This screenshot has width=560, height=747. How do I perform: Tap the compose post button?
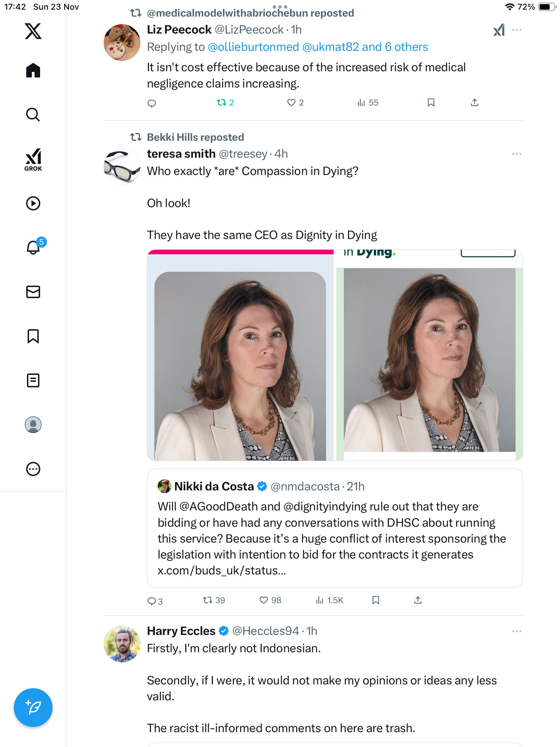click(33, 707)
